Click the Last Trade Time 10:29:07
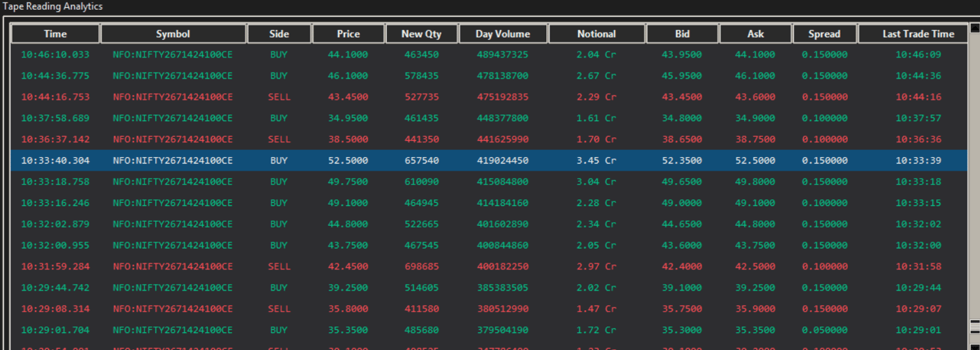The width and height of the screenshot is (980, 350). click(918, 309)
